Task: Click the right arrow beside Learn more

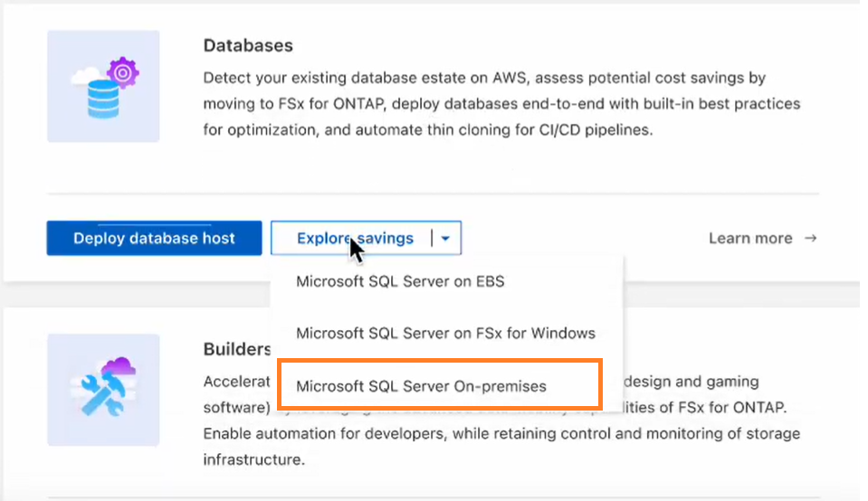Action: tap(811, 238)
